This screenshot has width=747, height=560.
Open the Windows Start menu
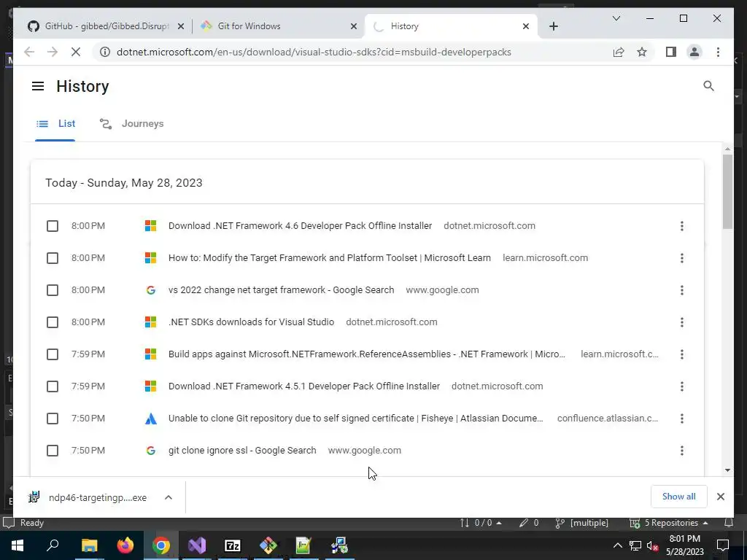pyautogui.click(x=18, y=545)
